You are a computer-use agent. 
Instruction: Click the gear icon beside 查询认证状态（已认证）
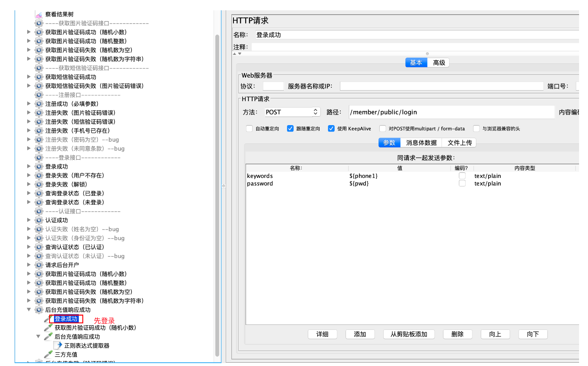pos(39,247)
